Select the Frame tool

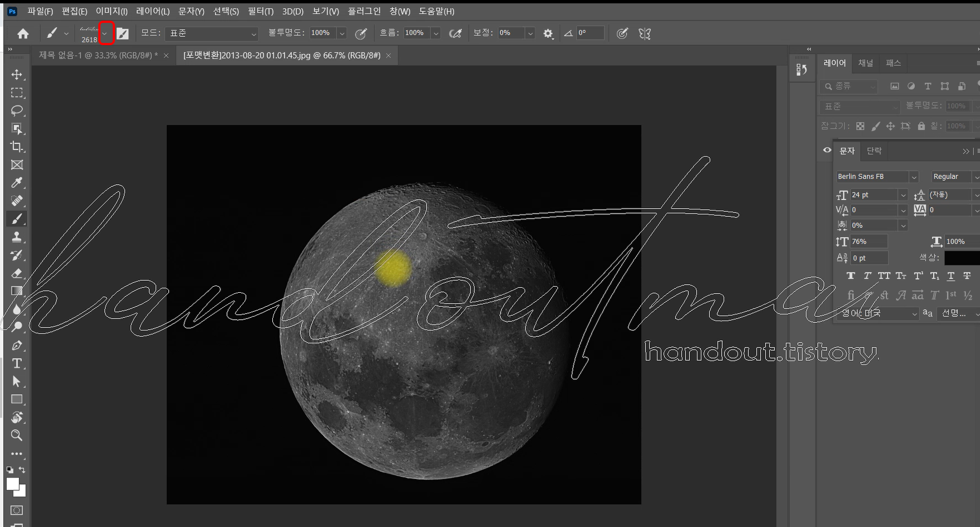(17, 165)
